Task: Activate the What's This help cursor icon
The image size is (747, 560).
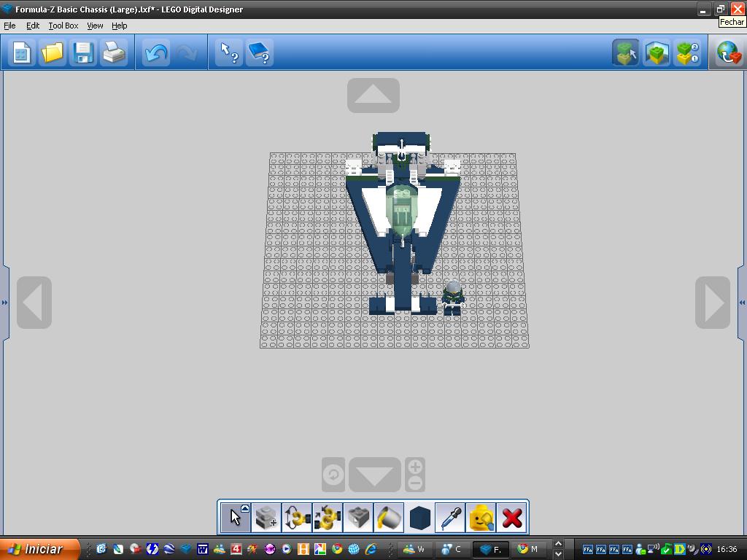Action: [x=229, y=52]
